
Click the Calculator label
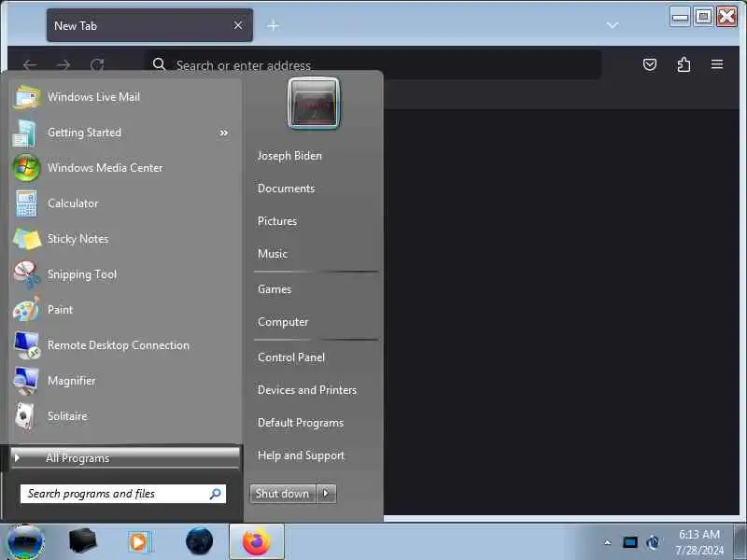click(x=73, y=203)
